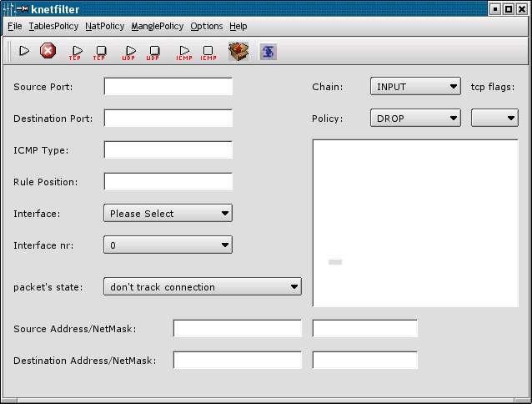The image size is (532, 404).
Task: Expand the Interface nr dropdown
Action: click(168, 245)
